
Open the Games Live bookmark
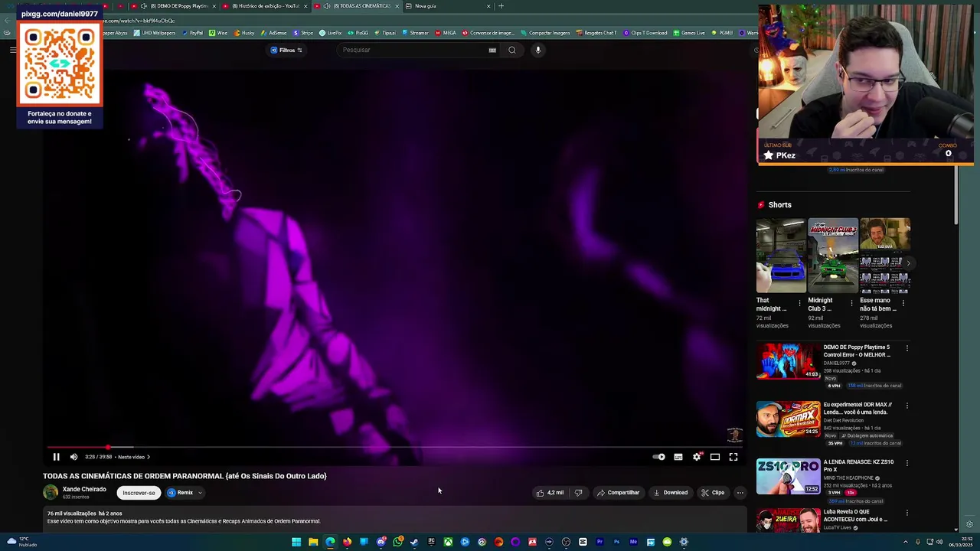tap(689, 33)
